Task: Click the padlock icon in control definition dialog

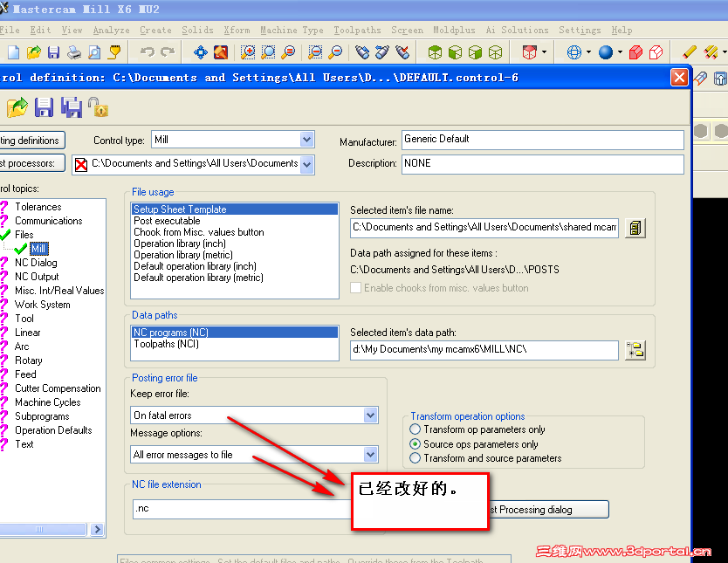Action: 98,106
